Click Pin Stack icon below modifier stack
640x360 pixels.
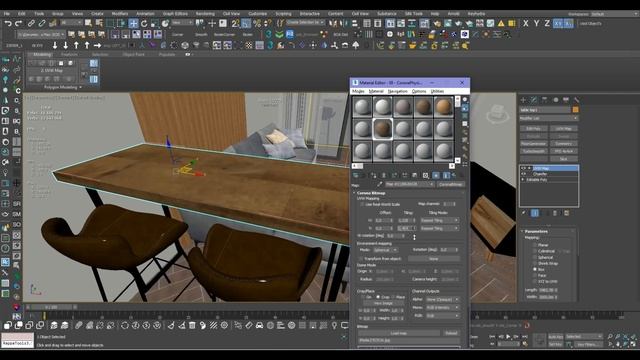[524, 213]
